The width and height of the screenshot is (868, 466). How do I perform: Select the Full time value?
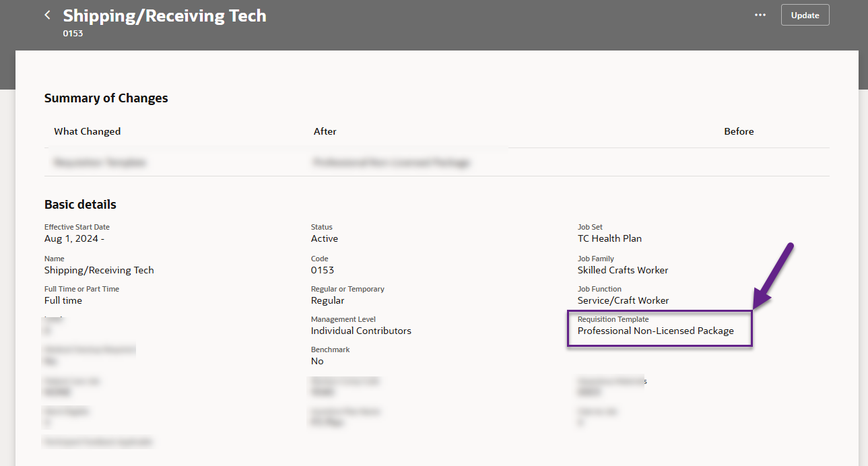click(x=63, y=300)
